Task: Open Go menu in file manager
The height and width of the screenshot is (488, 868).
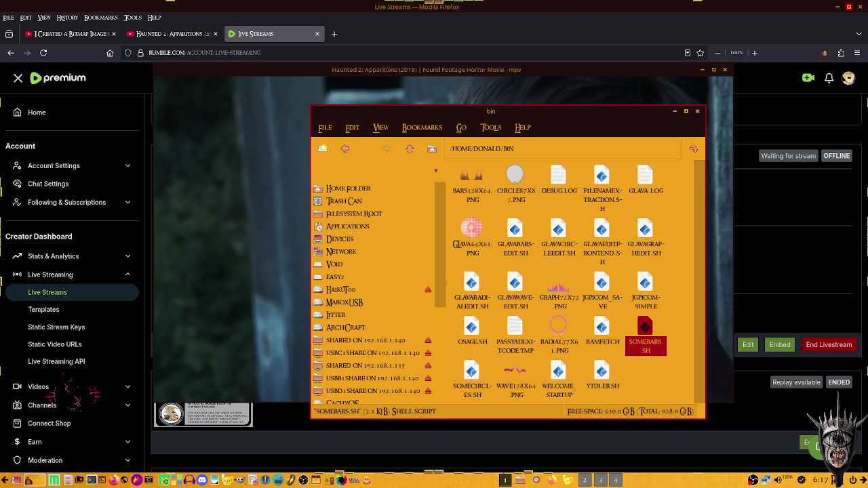Action: pyautogui.click(x=461, y=127)
